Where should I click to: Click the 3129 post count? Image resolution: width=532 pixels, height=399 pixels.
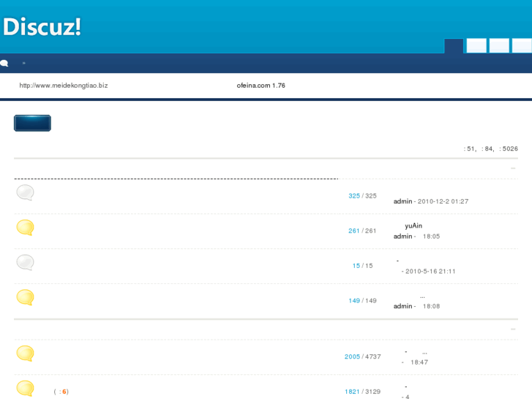click(373, 392)
